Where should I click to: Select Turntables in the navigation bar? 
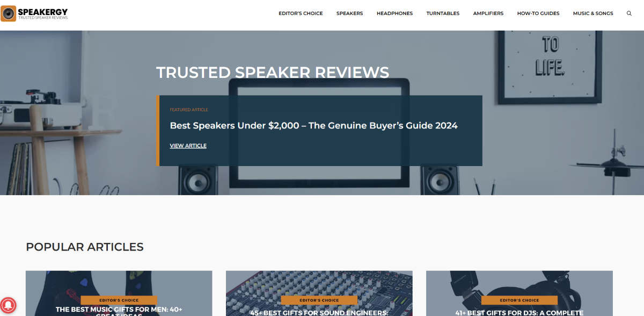(443, 13)
